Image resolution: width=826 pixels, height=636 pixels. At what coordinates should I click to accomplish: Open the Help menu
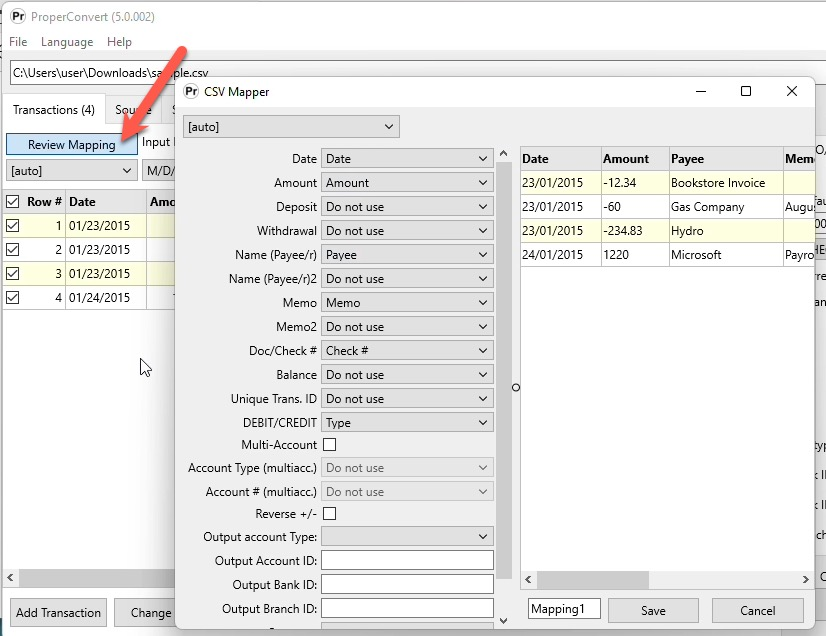pyautogui.click(x=119, y=42)
